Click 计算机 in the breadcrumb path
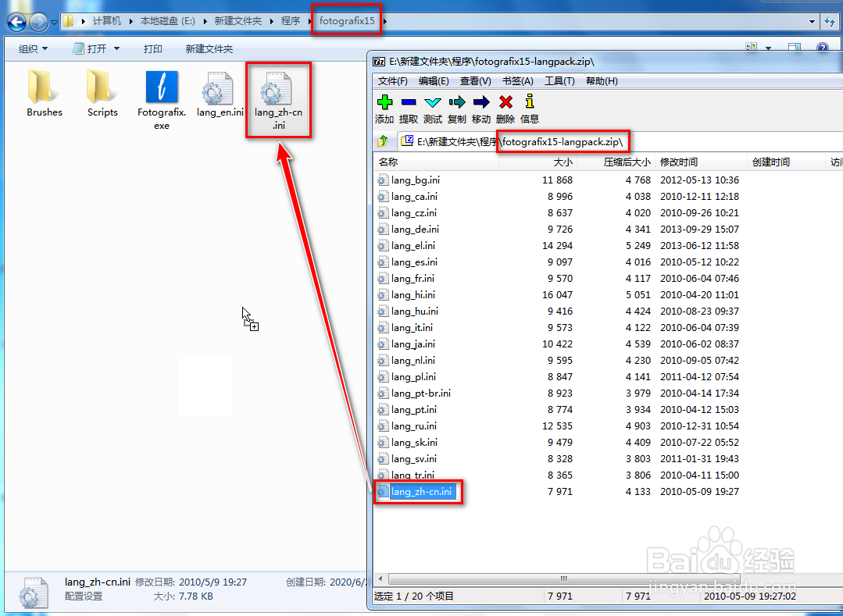Image resolution: width=843 pixels, height=616 pixels. (x=106, y=22)
